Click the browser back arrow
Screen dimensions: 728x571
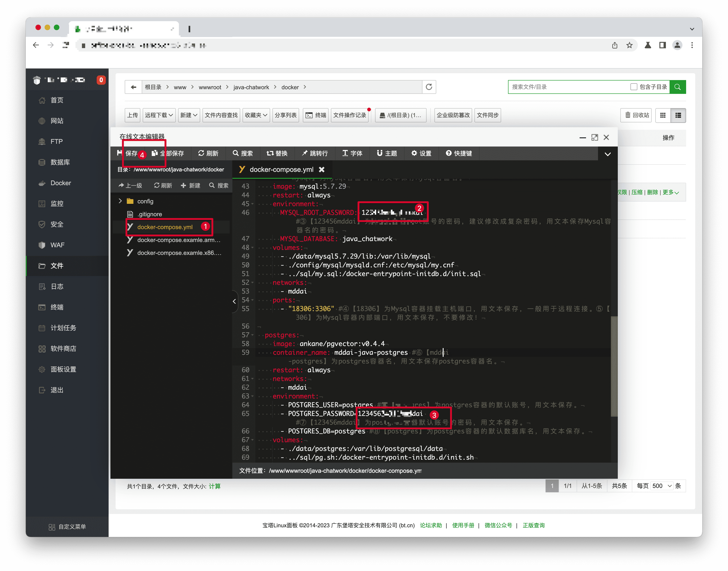point(36,45)
